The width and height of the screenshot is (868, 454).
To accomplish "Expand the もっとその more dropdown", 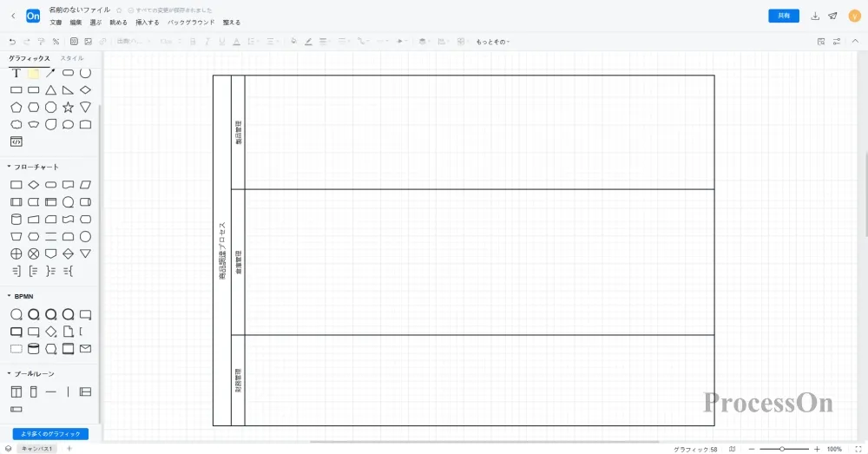I will coord(492,42).
